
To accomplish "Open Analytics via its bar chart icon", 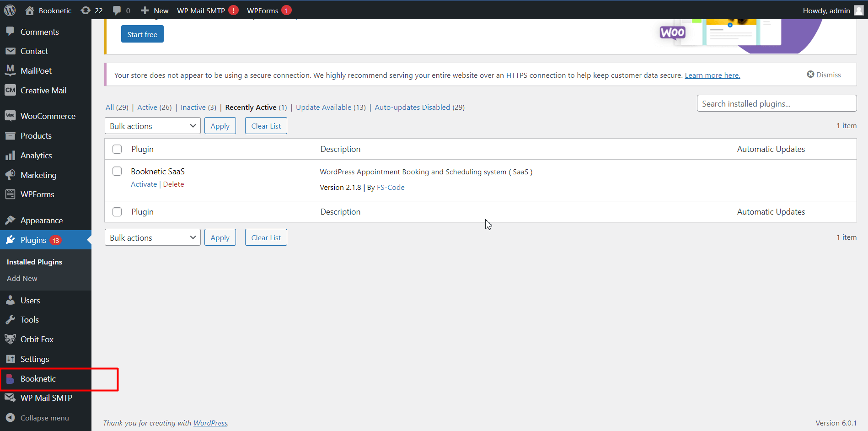I will [10, 156].
